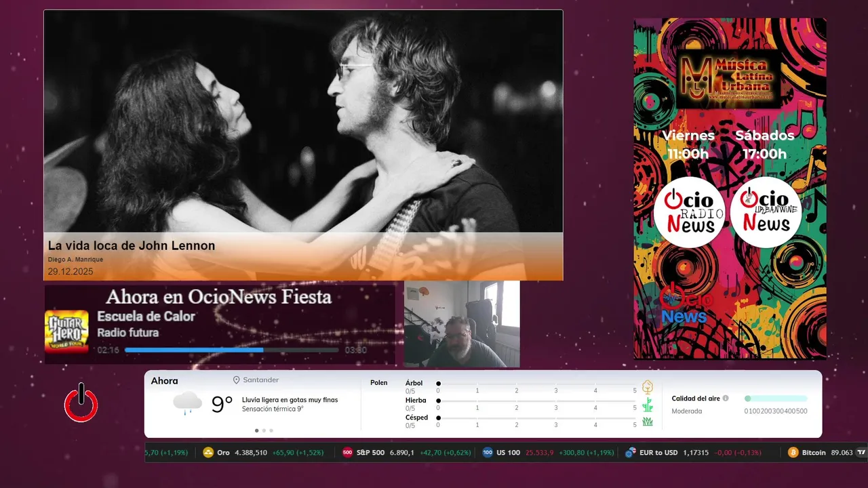Select the second weather carousel dot

tap(264, 430)
